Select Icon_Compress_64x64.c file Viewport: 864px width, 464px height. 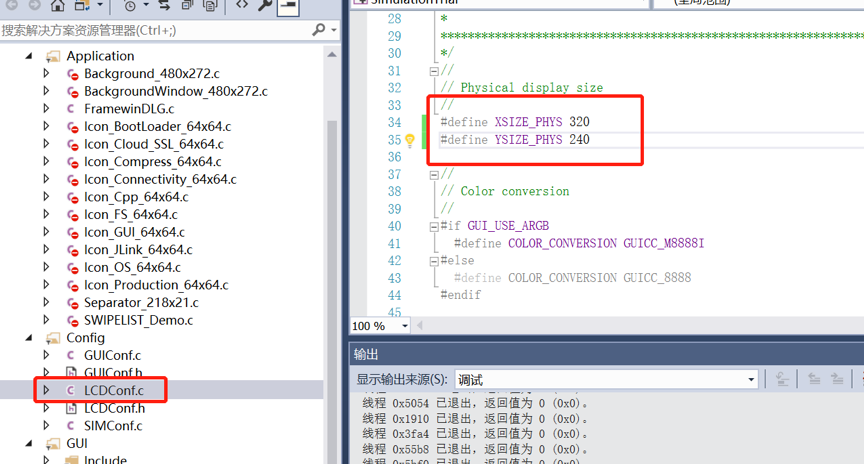[153, 162]
